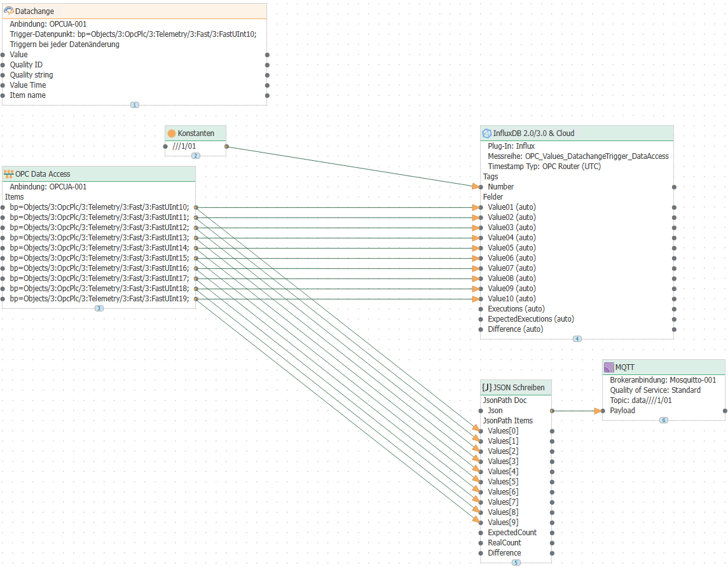Click the Topic line in the MQTT block

tap(641, 400)
